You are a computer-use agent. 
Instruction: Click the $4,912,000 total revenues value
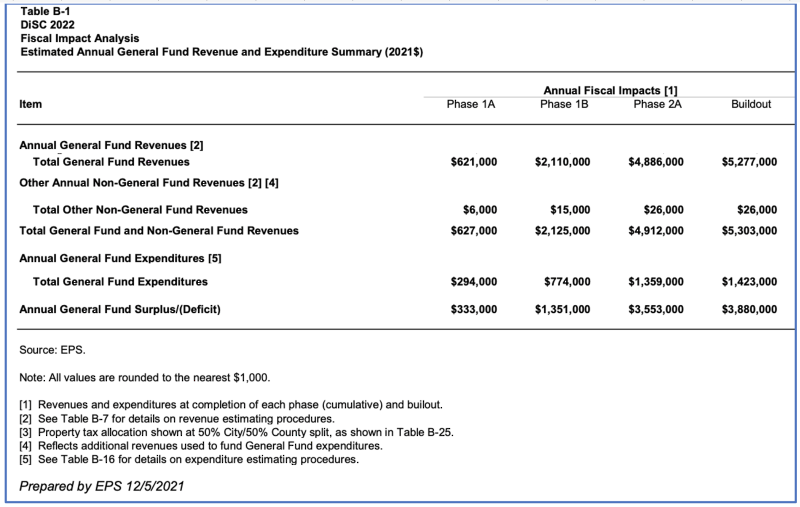[656, 231]
